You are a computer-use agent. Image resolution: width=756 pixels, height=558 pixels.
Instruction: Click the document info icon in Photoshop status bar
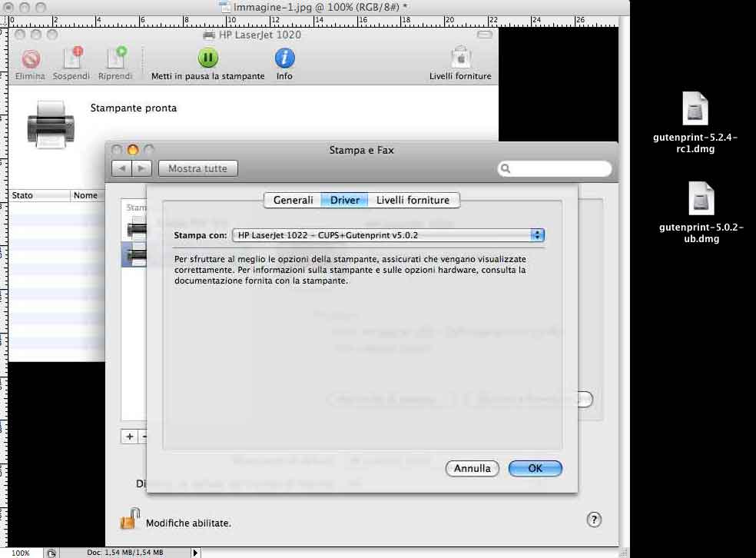point(51,553)
